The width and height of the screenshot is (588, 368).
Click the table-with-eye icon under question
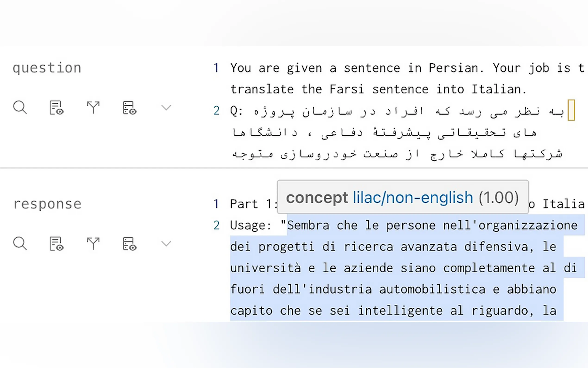(130, 107)
